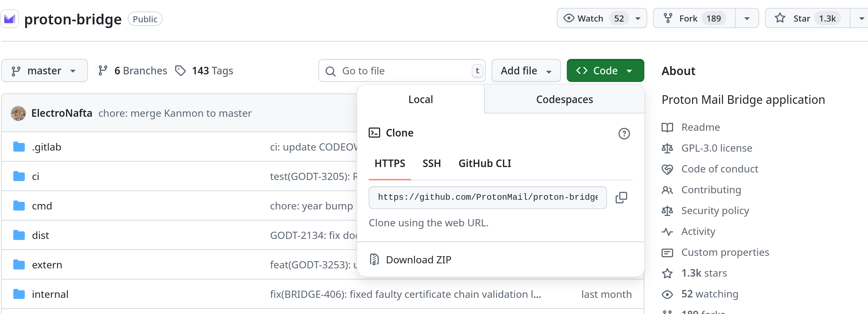The height and width of the screenshot is (314, 868).
Task: Click the branch icon beside 6 Branches
Action: coord(103,71)
